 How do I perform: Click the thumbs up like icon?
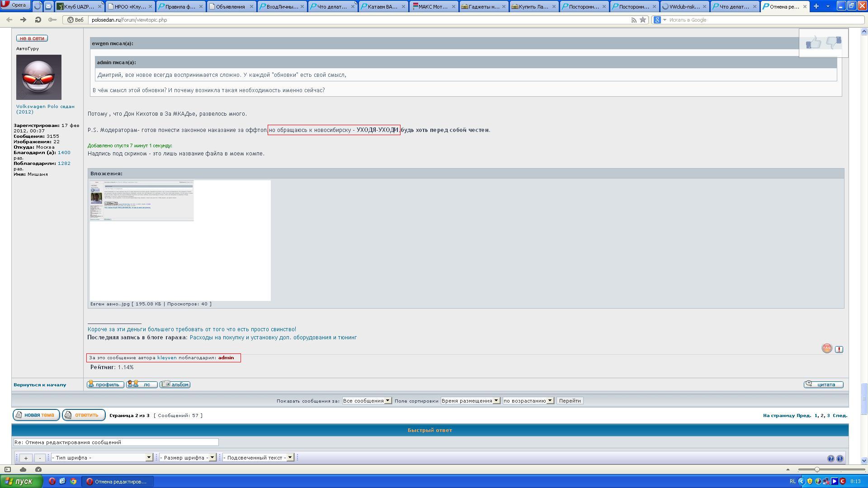point(813,43)
